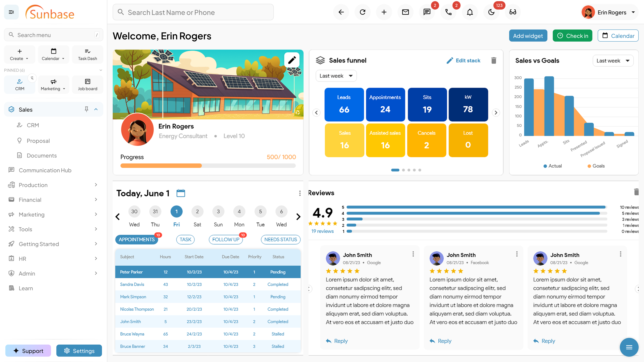
Task: Open the mail envelope icon
Action: pyautogui.click(x=405, y=12)
